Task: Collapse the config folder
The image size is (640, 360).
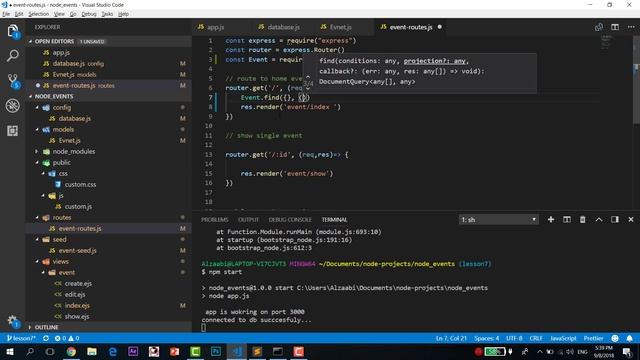Action: click(x=37, y=108)
